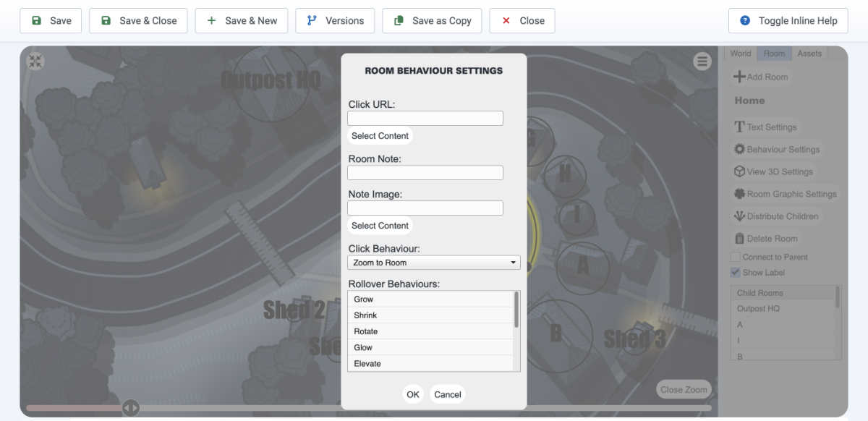Click the Save button

[x=51, y=21]
